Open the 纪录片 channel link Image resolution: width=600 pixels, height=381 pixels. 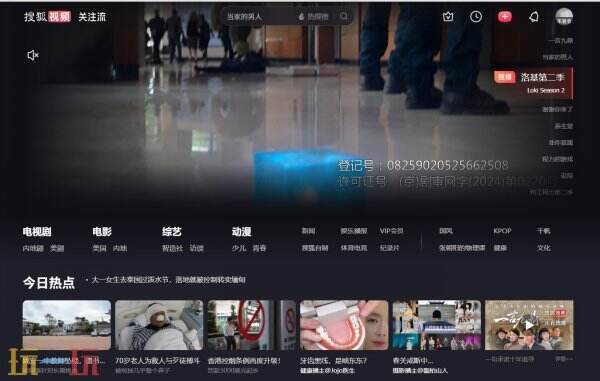click(x=390, y=248)
